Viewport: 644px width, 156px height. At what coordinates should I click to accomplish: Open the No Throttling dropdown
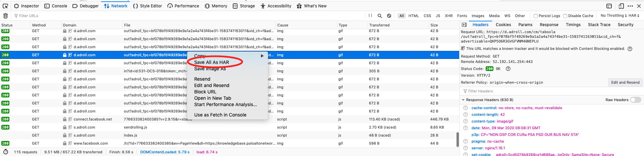point(613,16)
